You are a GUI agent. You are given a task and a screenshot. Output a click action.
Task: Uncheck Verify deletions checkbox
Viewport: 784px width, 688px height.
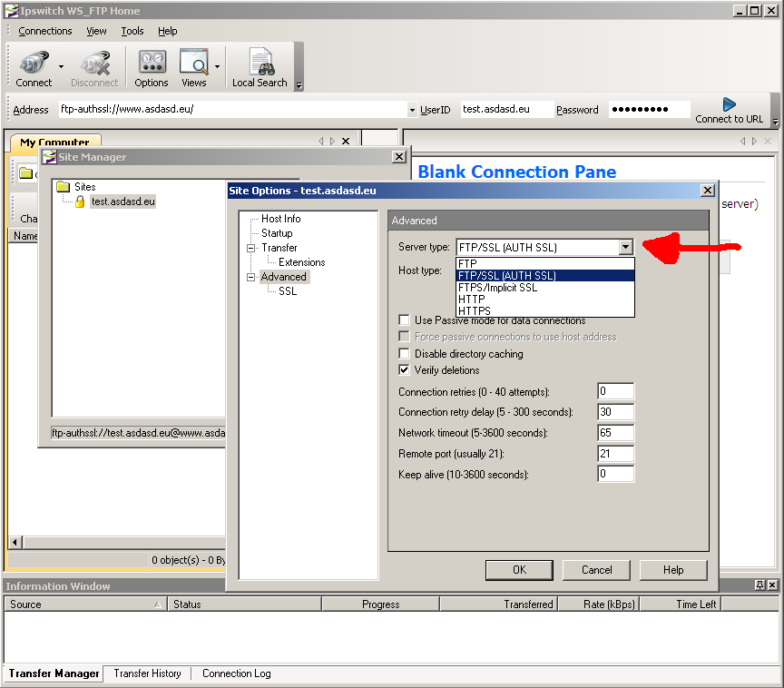(404, 370)
